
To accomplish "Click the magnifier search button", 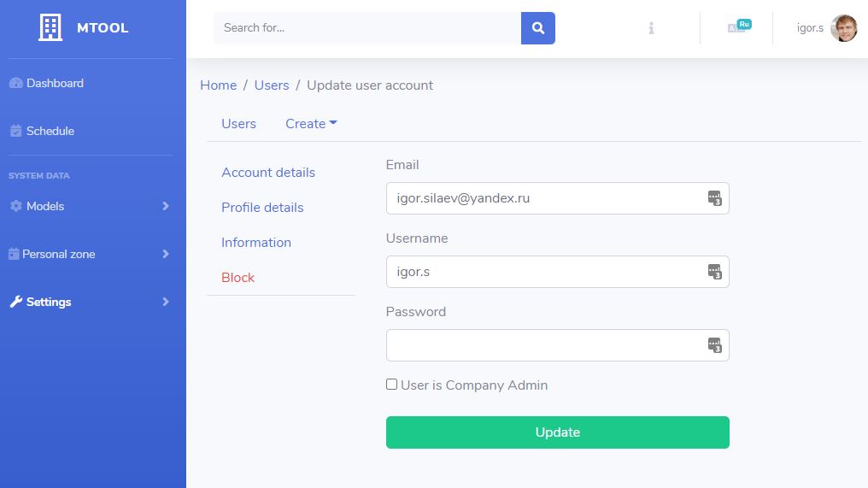I will [538, 27].
